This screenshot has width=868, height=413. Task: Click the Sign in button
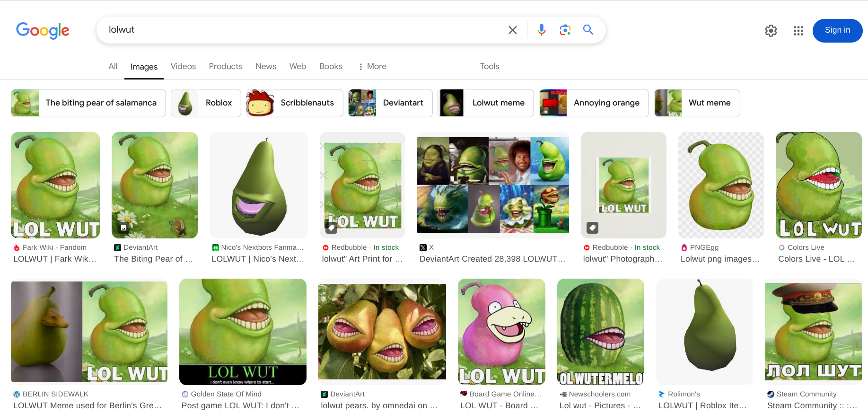point(837,30)
